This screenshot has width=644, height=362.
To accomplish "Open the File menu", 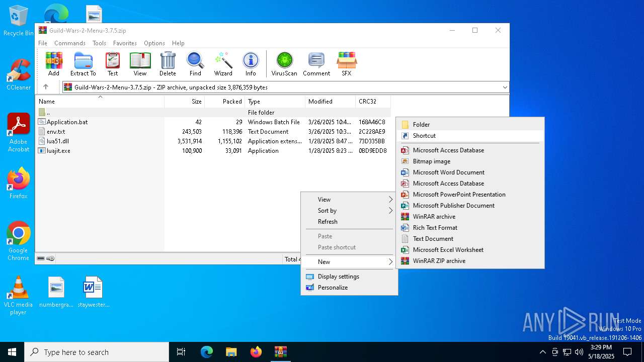I will [x=43, y=43].
